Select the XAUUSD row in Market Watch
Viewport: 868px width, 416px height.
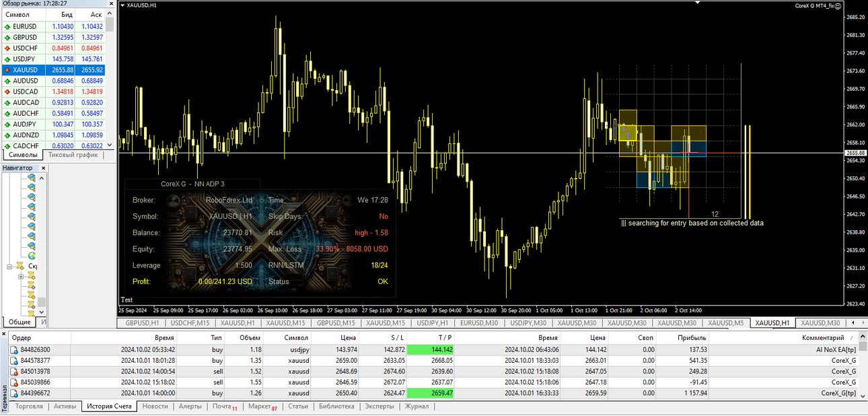53,70
